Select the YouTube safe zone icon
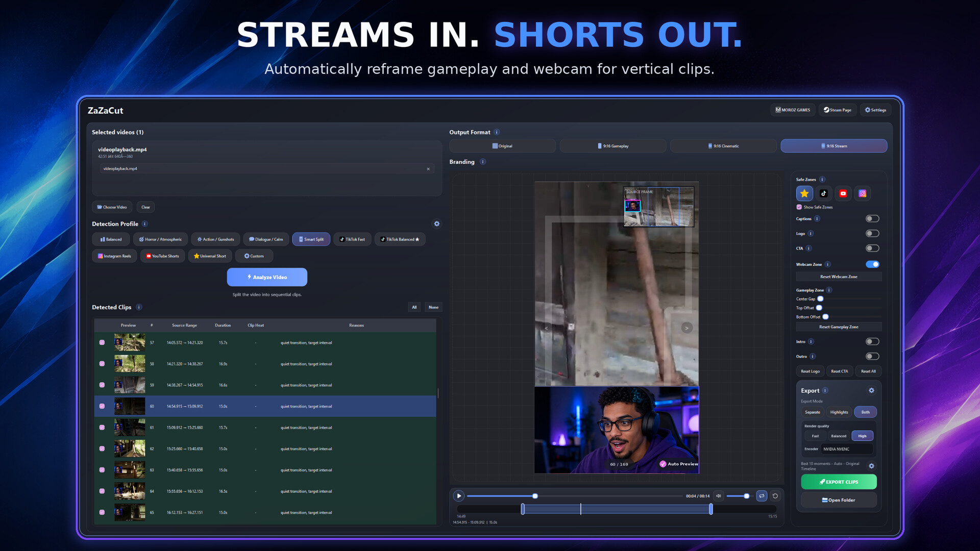The height and width of the screenshot is (551, 980). [x=843, y=193]
